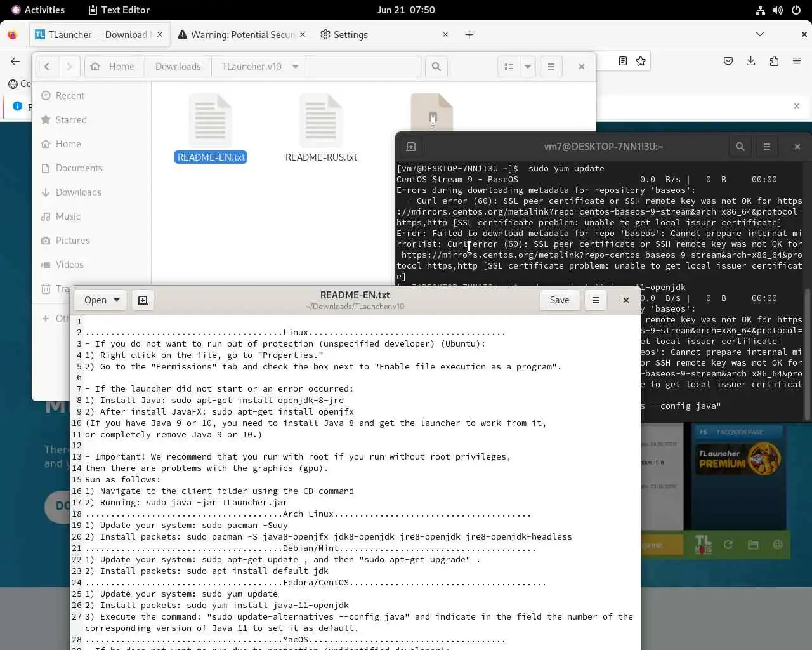Open Firefox extensions icon

[774, 61]
